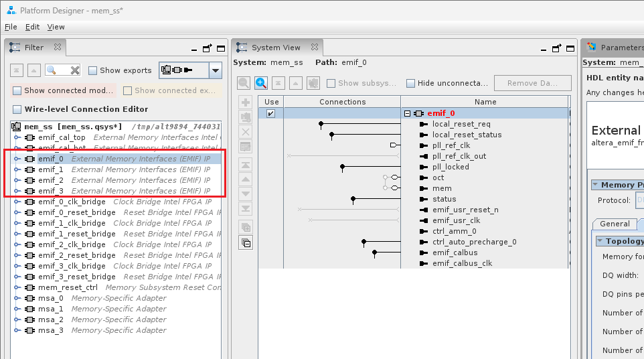644x359 pixels.
Task: Toggle Wire-level Connection Editor checkbox
Action: click(x=17, y=109)
